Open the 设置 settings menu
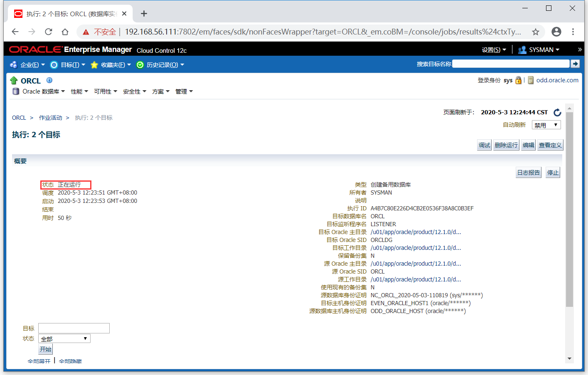This screenshot has height=375, width=588. [494, 50]
